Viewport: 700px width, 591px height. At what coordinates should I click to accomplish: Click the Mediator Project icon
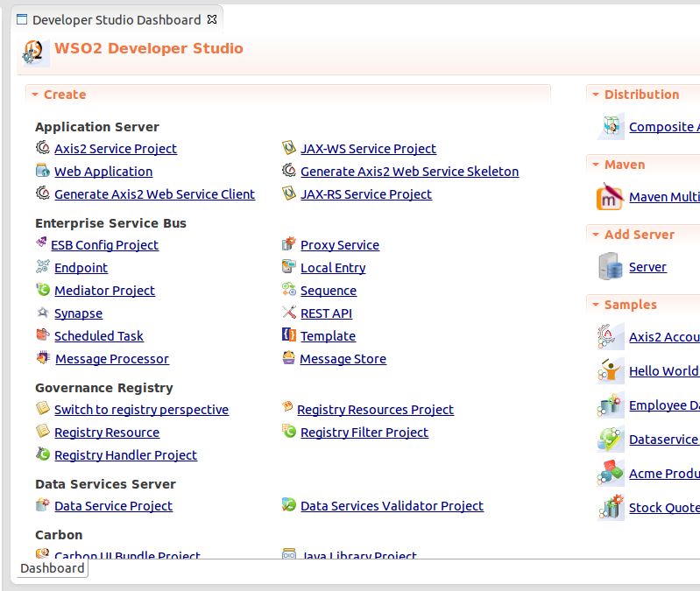[x=43, y=289]
